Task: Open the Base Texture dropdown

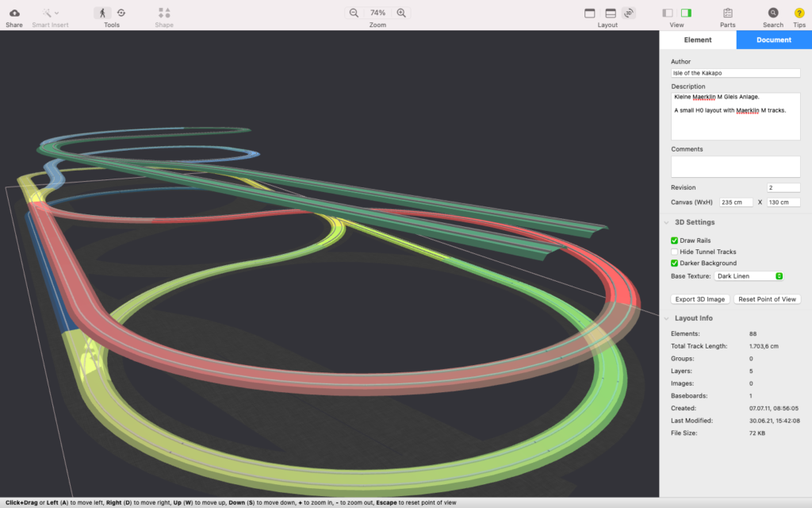Action: point(749,276)
